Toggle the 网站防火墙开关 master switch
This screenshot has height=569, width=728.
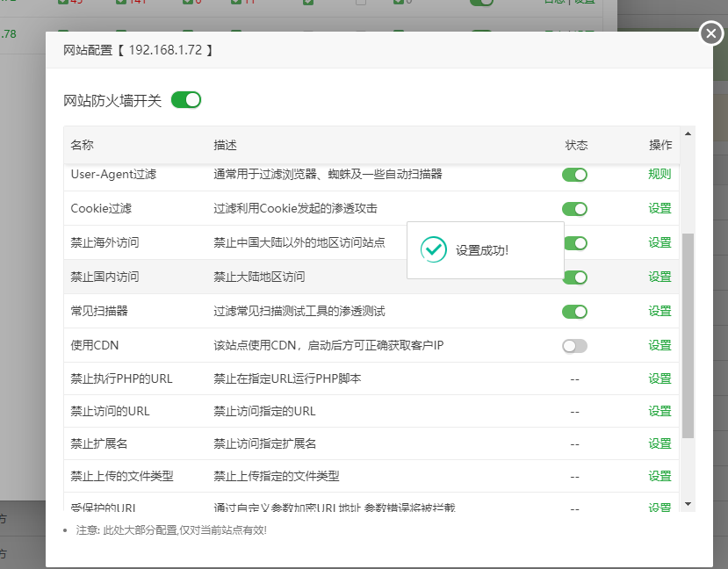click(x=186, y=100)
